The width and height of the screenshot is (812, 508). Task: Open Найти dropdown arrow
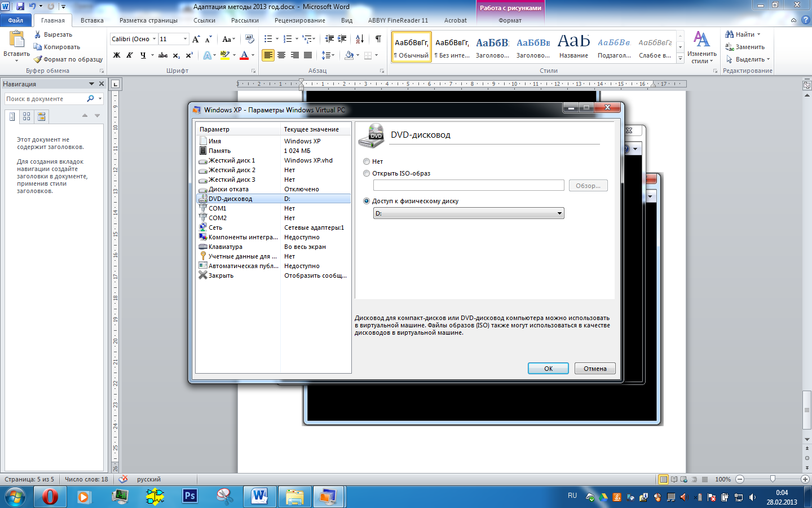click(x=758, y=34)
